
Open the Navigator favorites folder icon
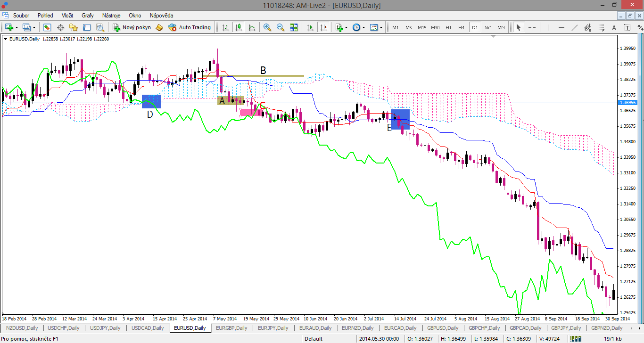point(74,27)
